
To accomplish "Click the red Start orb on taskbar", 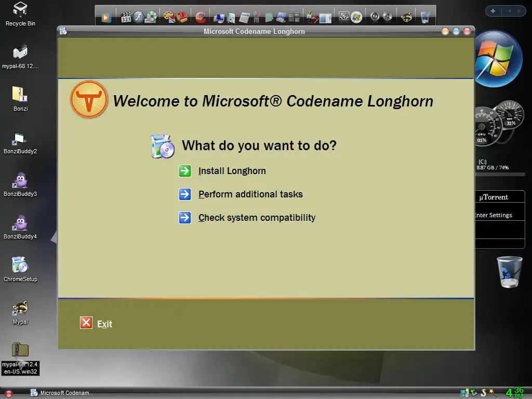I will [x=9, y=394].
